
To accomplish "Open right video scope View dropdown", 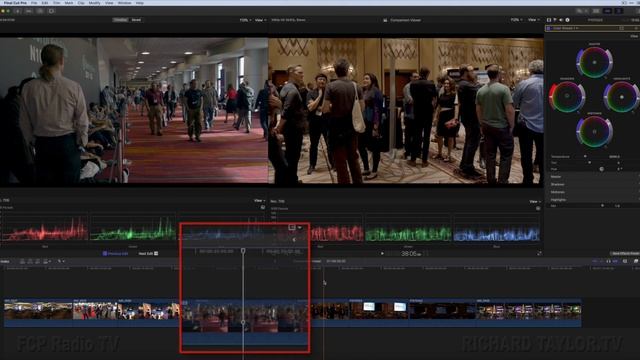I will pos(534,202).
